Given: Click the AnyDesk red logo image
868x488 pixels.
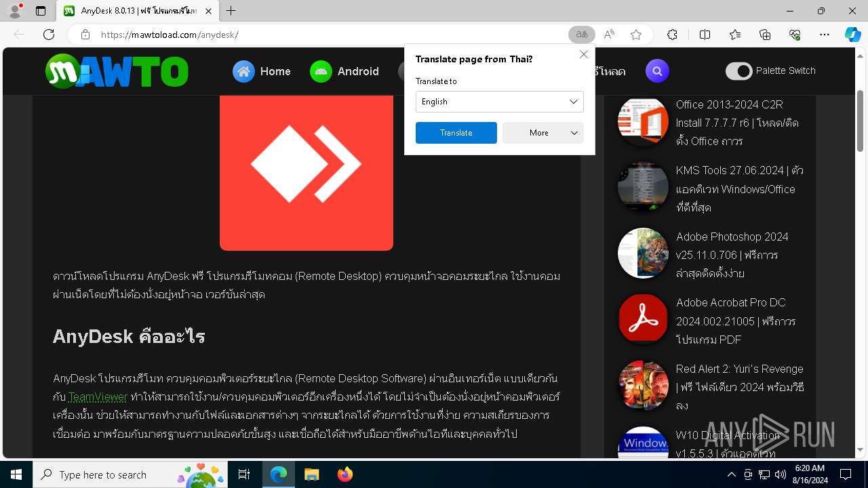Looking at the screenshot, I should [307, 172].
